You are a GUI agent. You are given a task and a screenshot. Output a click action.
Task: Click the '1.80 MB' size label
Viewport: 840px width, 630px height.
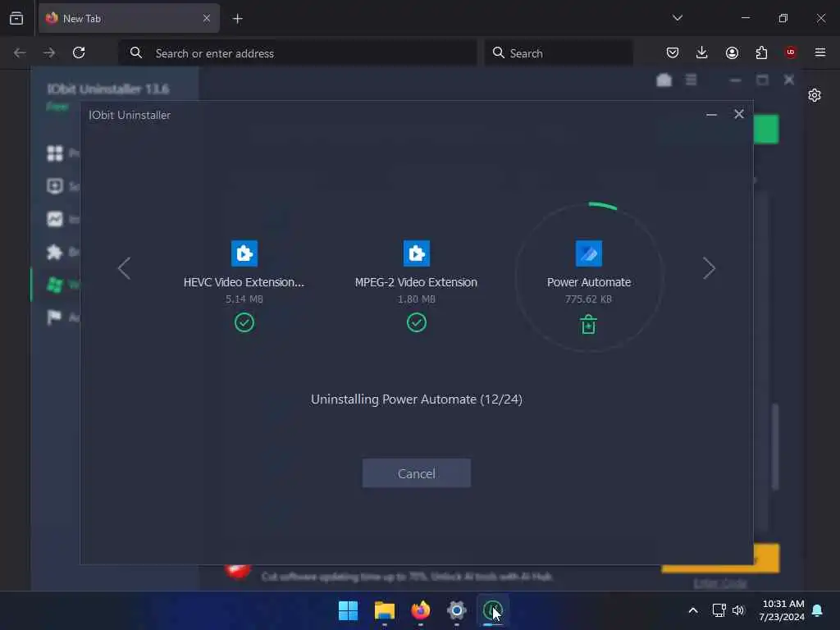tap(416, 299)
